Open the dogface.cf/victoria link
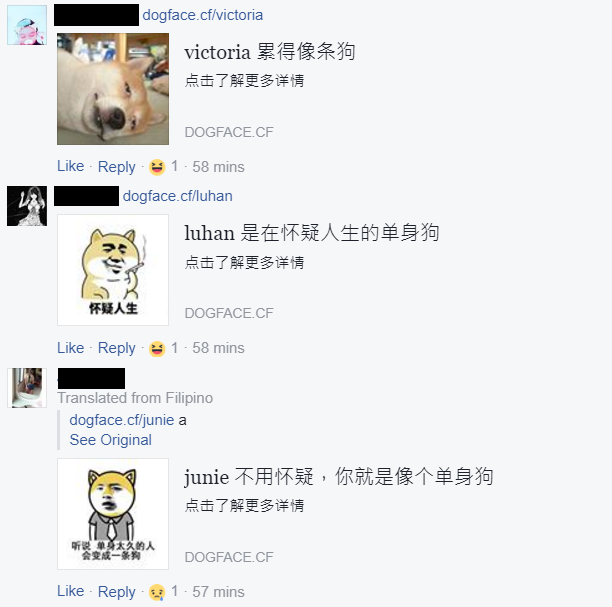 click(203, 15)
